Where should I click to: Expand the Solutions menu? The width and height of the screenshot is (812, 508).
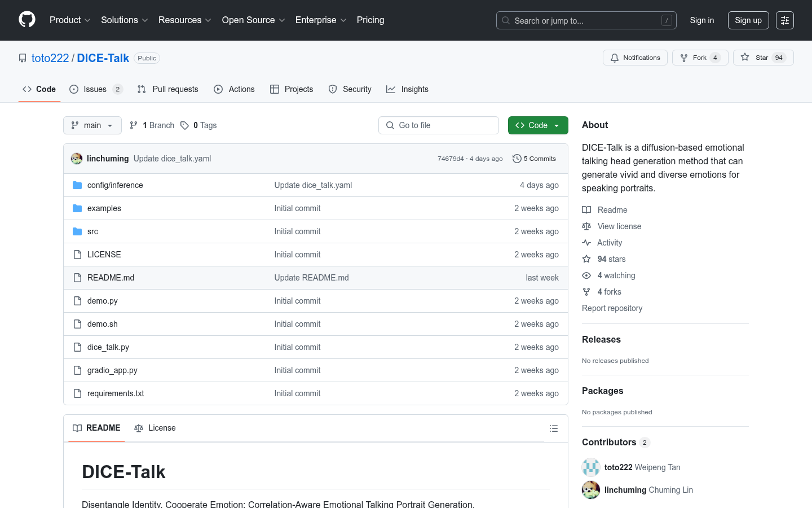[x=125, y=20]
